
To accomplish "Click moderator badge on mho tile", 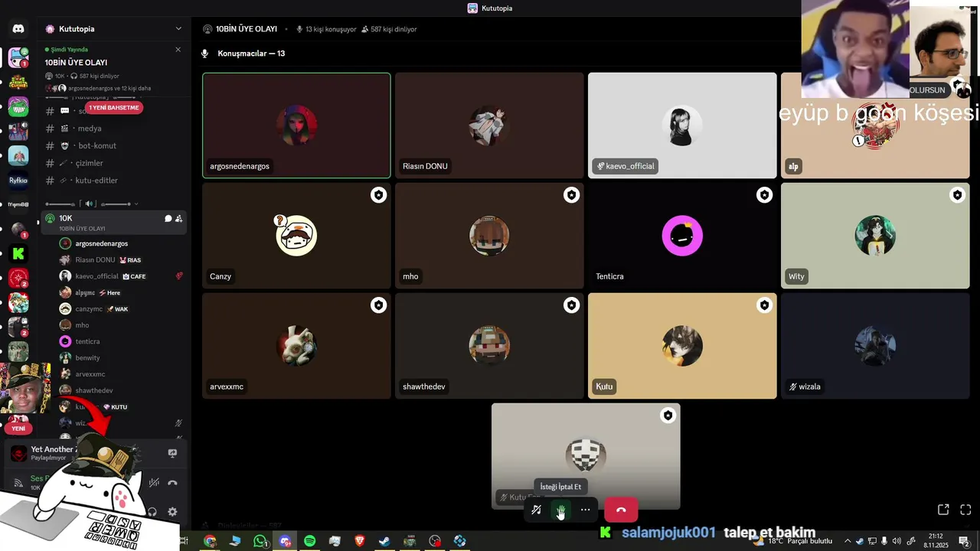I will pyautogui.click(x=571, y=195).
